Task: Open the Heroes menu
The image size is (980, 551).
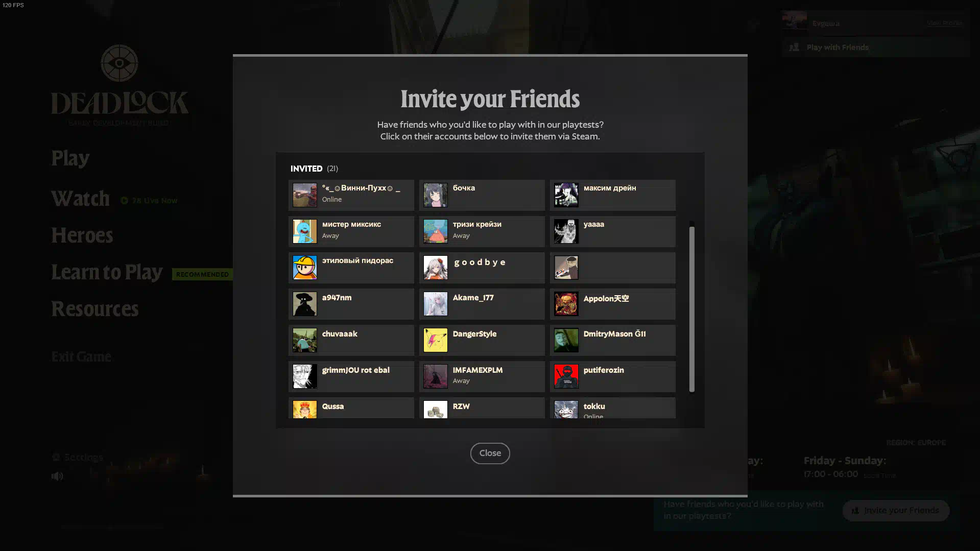Action: 82,235
